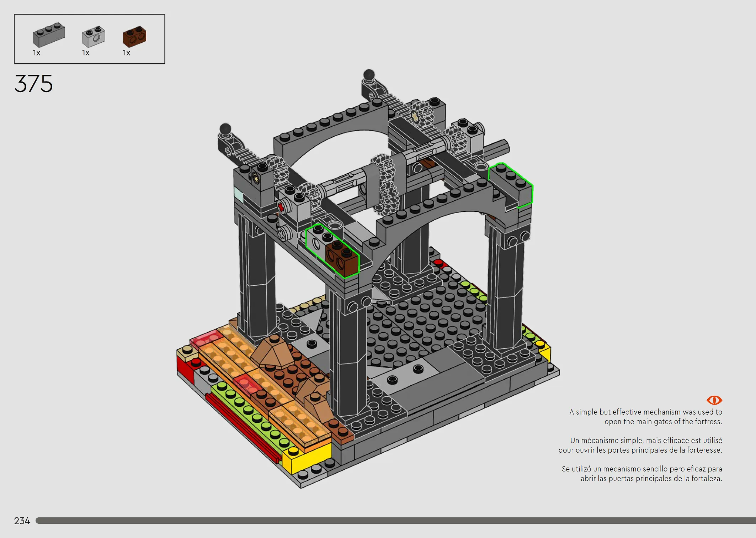
Task: Click the '1x' label under dark gray brick
Action: 37,53
